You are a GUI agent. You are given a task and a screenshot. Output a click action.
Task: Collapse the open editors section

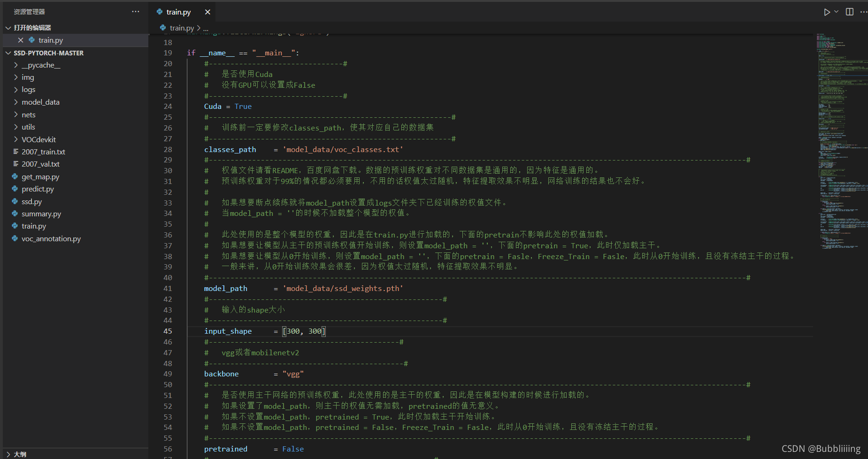pyautogui.click(x=8, y=28)
